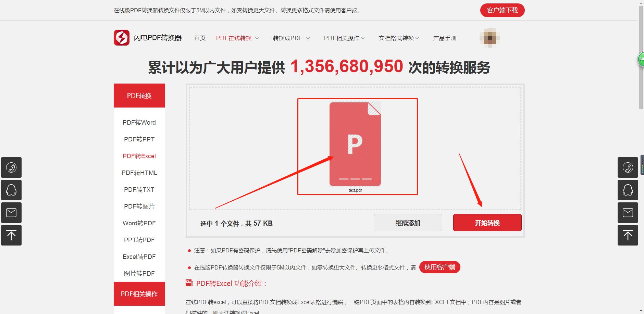Click the phone icon in the right floating bar

tap(628, 167)
